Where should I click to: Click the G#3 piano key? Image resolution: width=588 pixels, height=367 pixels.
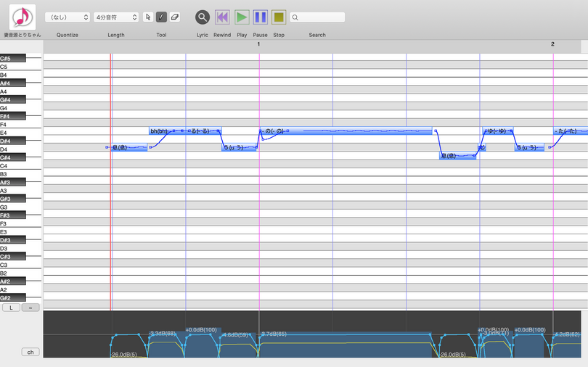click(13, 199)
